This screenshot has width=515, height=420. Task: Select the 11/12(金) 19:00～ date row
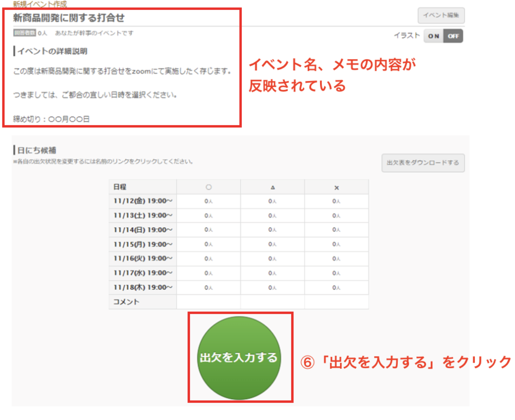(x=143, y=201)
